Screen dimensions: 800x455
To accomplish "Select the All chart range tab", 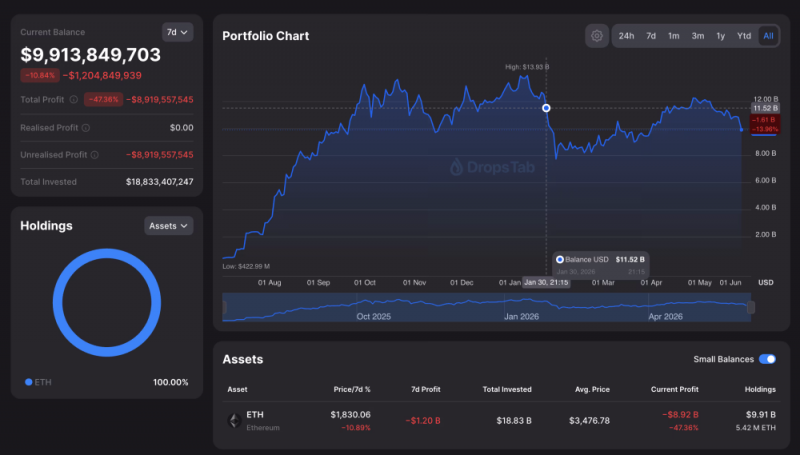I will click(768, 36).
